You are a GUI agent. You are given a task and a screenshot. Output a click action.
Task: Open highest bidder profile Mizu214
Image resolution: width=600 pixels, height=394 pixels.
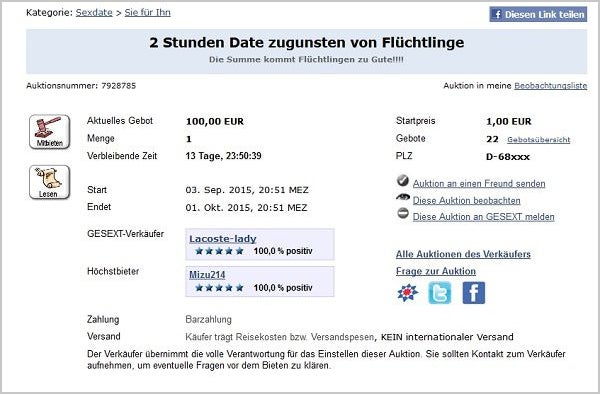click(207, 275)
